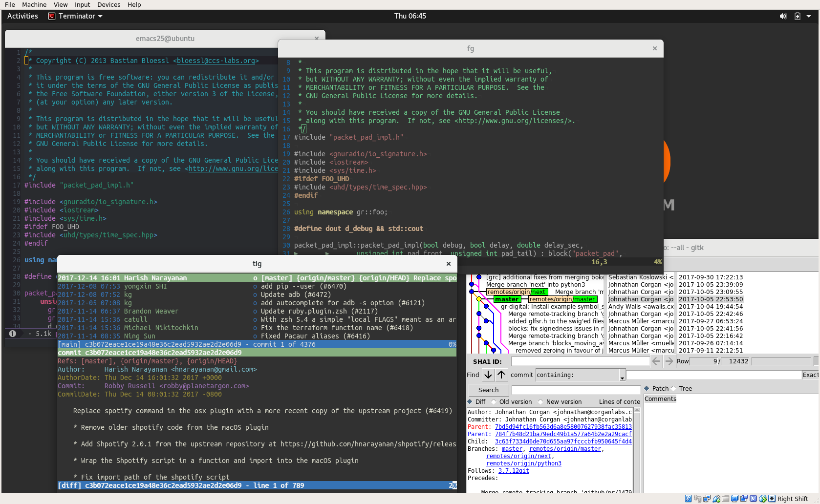
Task: Click remotes/origin/next label in gitk graph
Action: [x=517, y=292]
